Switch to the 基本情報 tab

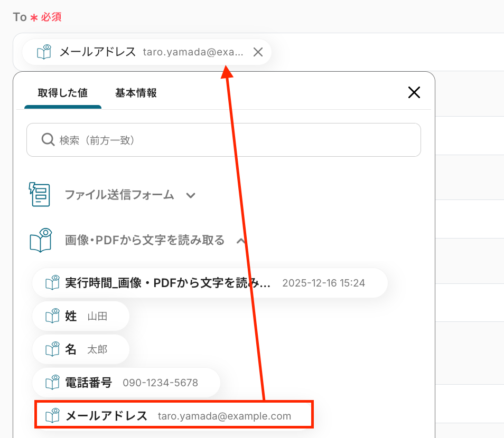(136, 93)
